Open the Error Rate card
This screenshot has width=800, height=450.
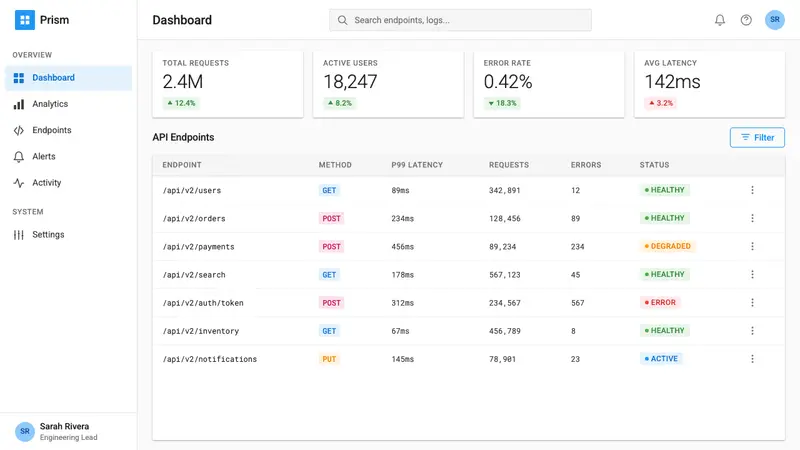coord(549,84)
